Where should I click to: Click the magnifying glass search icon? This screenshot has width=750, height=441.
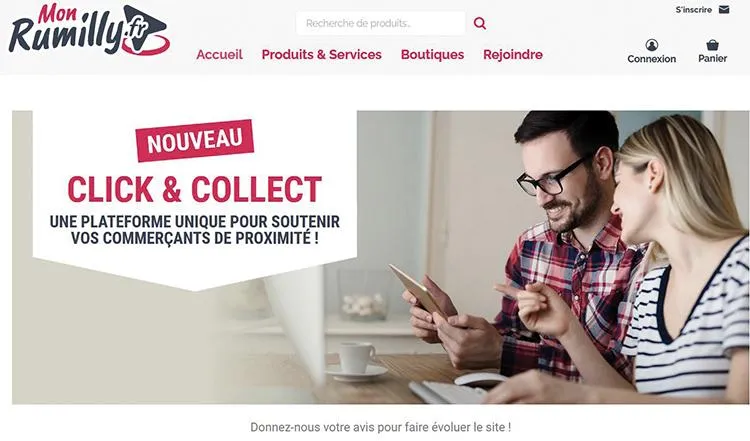(x=480, y=23)
